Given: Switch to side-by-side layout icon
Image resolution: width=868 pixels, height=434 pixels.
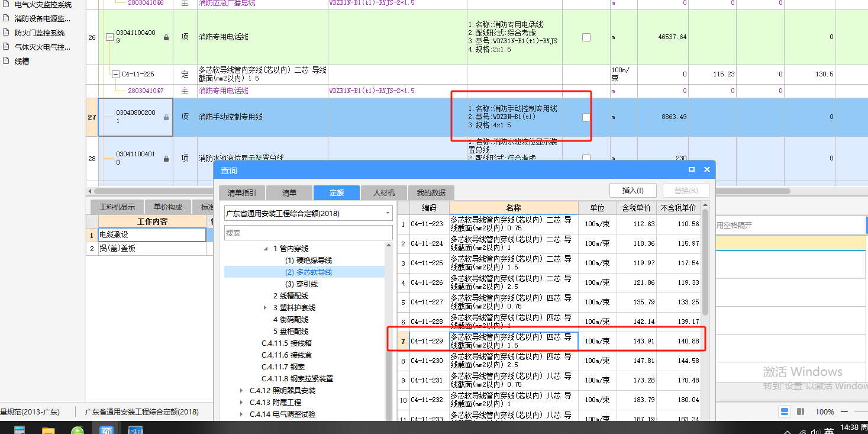Looking at the screenshot, I should pyautogui.click(x=801, y=412).
